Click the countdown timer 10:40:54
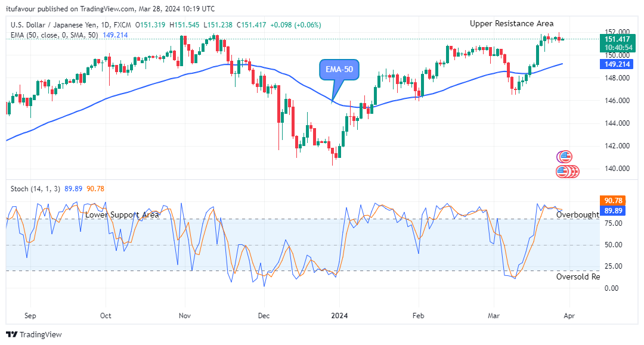This screenshot has width=644, height=345. tap(617, 48)
